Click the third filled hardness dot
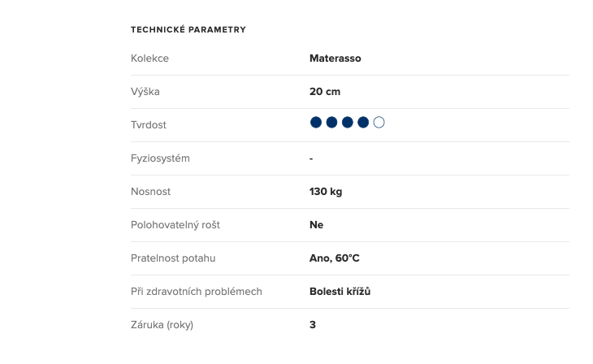The height and width of the screenshot is (364, 593). (348, 123)
